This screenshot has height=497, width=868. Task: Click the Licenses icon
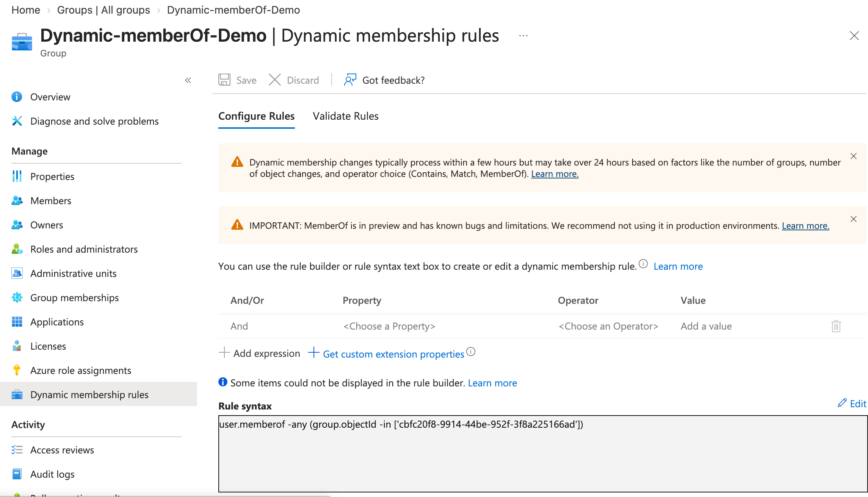coord(17,346)
